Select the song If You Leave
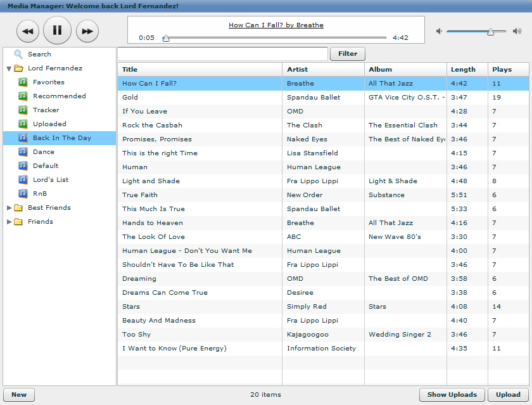Viewport: 532px width, 405px height. (144, 112)
